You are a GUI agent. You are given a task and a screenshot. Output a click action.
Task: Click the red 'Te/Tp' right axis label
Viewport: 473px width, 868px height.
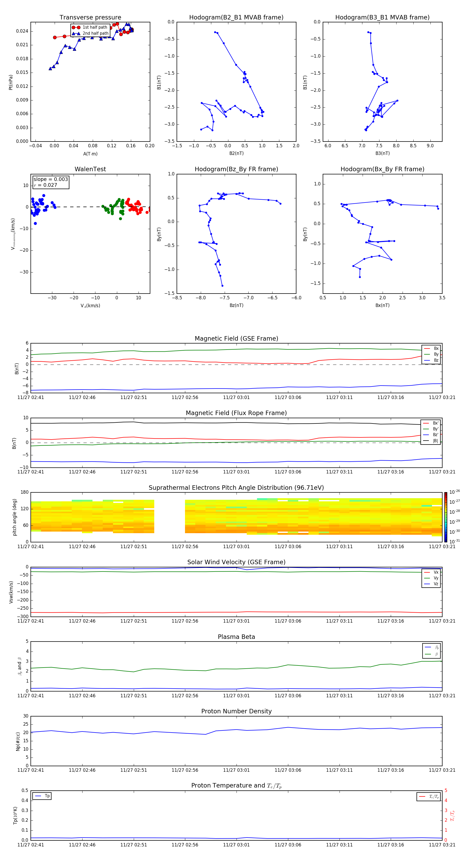pyautogui.click(x=453, y=815)
